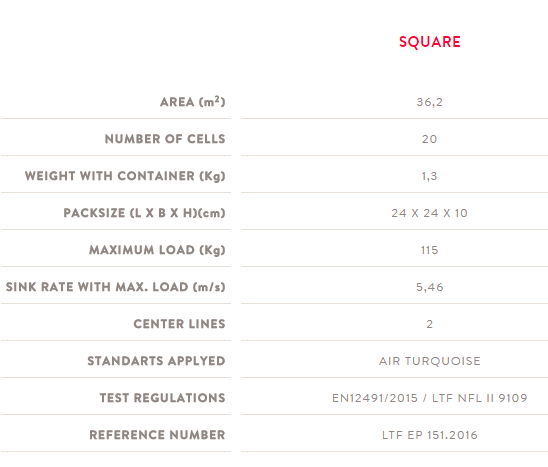The height and width of the screenshot is (467, 548).
Task: Select the CENTER LINES label
Action: 179,324
